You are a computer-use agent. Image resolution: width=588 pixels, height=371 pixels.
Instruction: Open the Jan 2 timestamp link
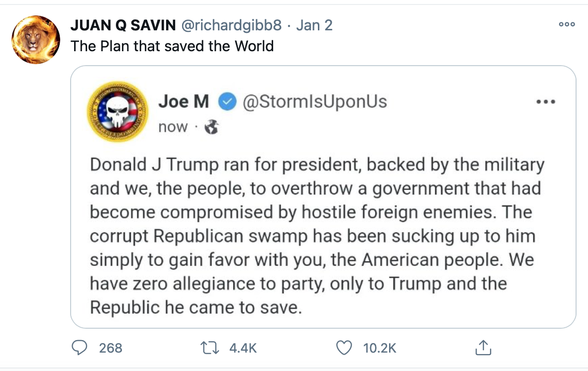(x=314, y=25)
